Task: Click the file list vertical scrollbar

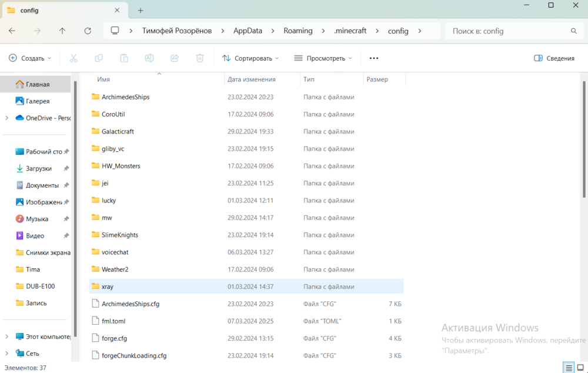Action: (x=584, y=139)
